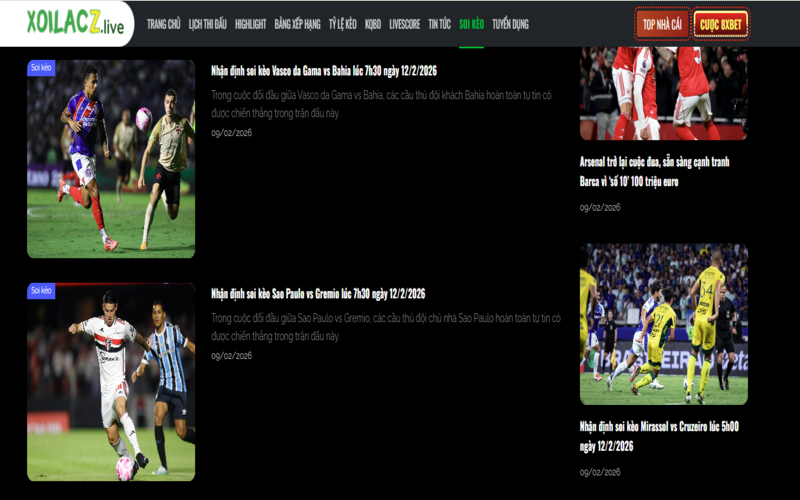Select the active Soi kèo tab
The image size is (800, 500).
tap(471, 24)
